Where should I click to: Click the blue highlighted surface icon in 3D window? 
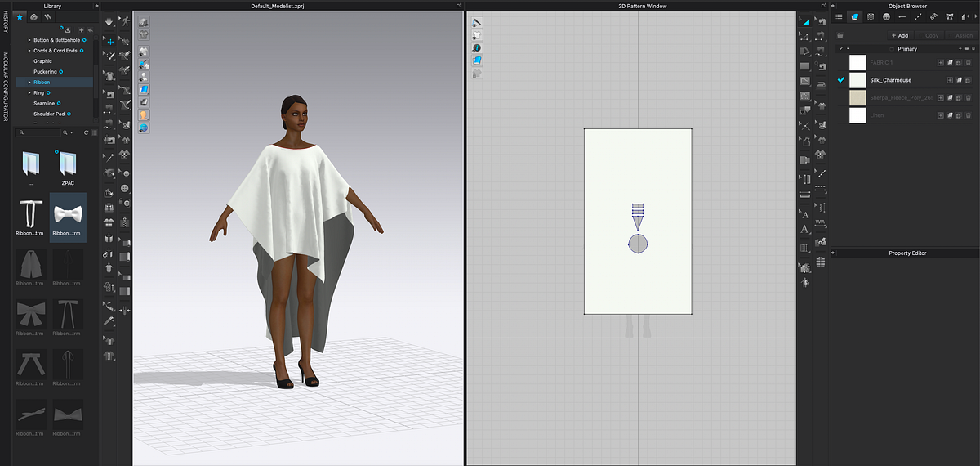point(144,89)
